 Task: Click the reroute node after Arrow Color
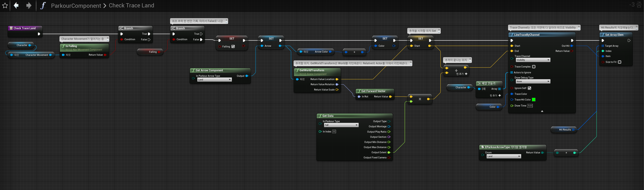click(x=354, y=52)
